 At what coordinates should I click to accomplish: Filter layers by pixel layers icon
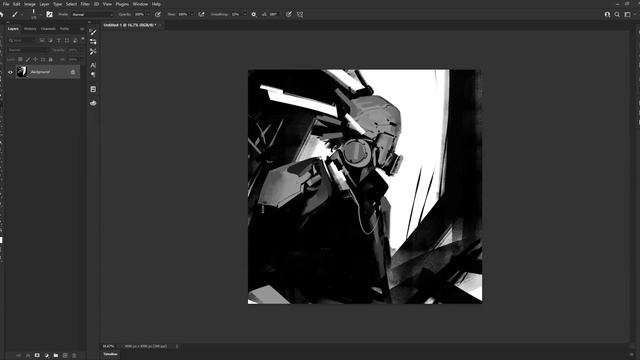tap(42, 40)
